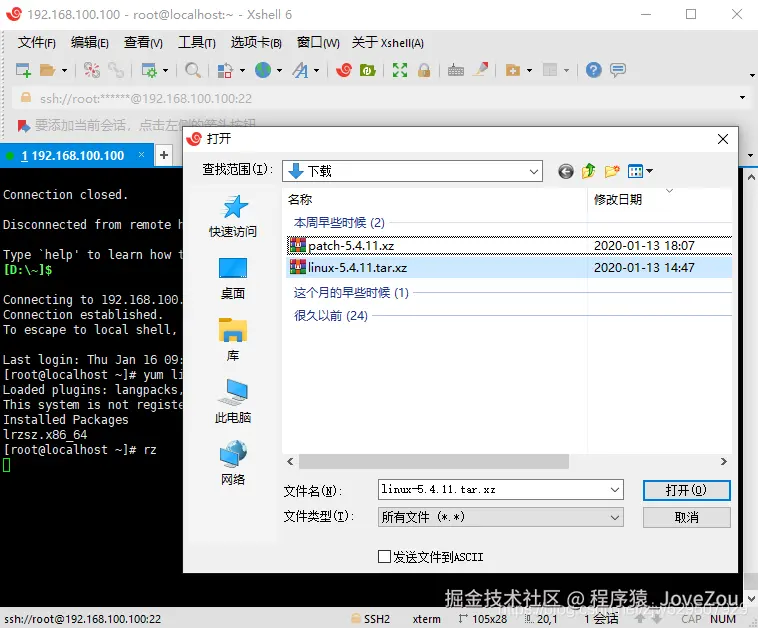
Task: Open the 文件(F) menu
Action: [x=37, y=43]
